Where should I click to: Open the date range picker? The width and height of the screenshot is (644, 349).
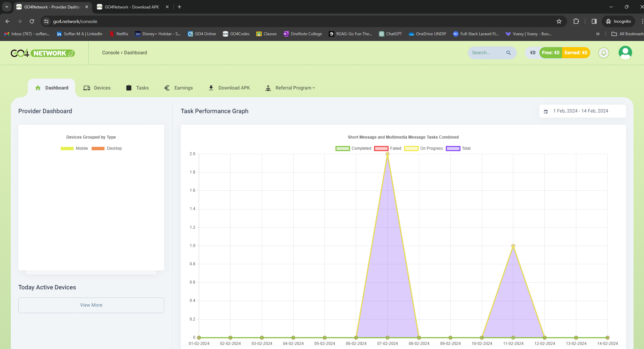tap(582, 111)
